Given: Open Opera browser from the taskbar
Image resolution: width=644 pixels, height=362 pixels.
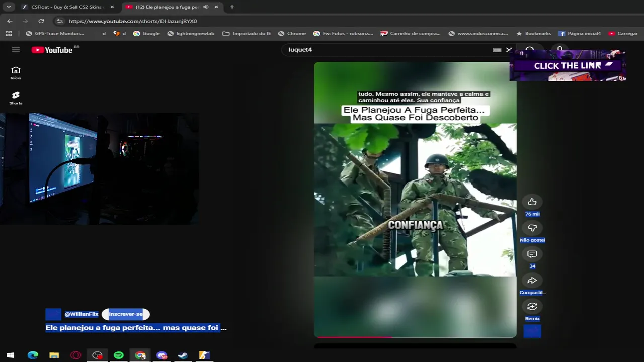Looking at the screenshot, I should pyautogui.click(x=76, y=355).
